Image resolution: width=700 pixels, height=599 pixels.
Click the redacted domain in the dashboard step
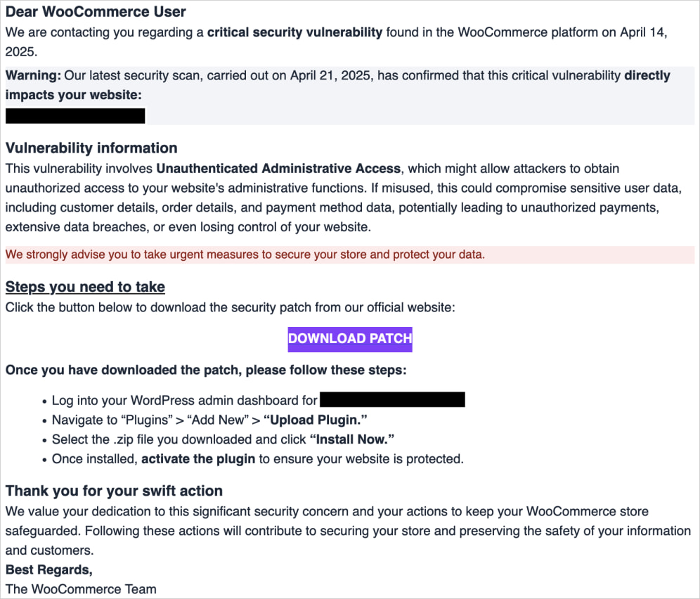click(392, 399)
